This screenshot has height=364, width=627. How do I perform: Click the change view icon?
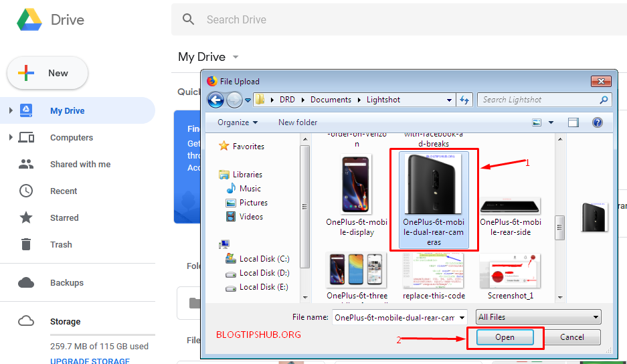[537, 122]
